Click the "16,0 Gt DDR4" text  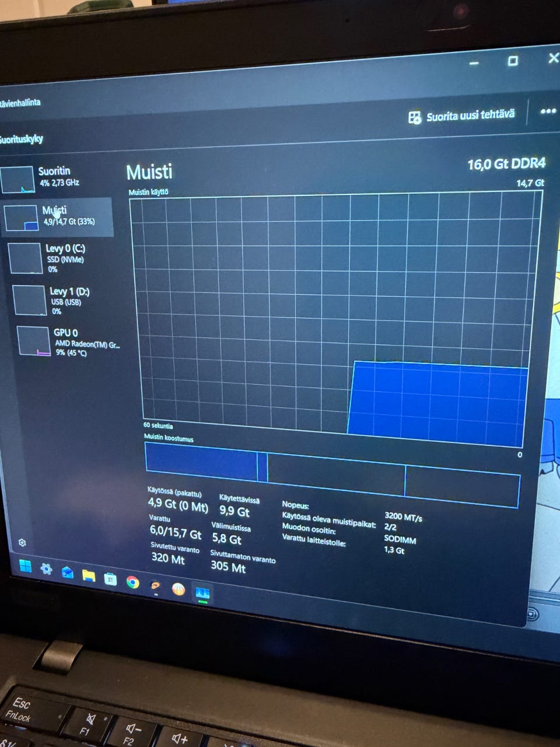coord(506,164)
